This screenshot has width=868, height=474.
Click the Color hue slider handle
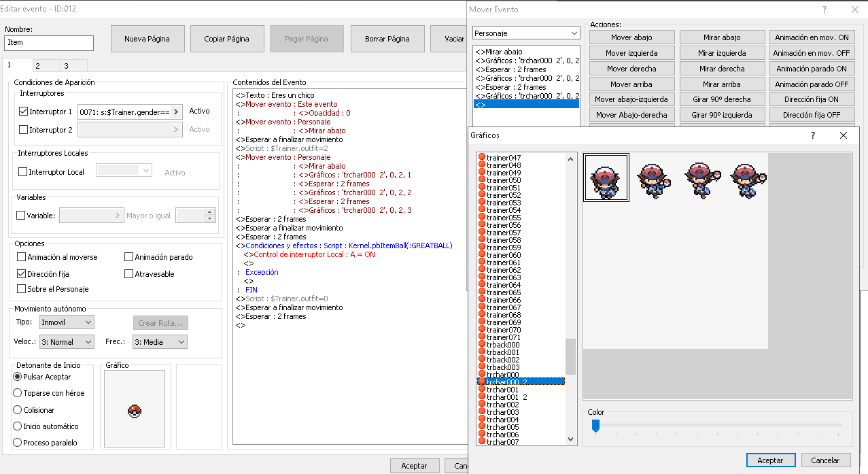595,426
